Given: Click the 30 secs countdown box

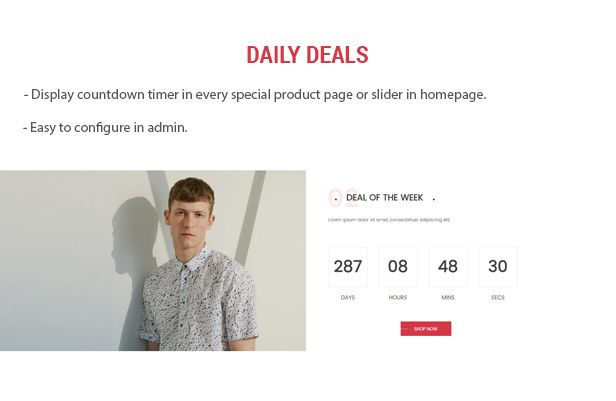Looking at the screenshot, I should [x=498, y=266].
